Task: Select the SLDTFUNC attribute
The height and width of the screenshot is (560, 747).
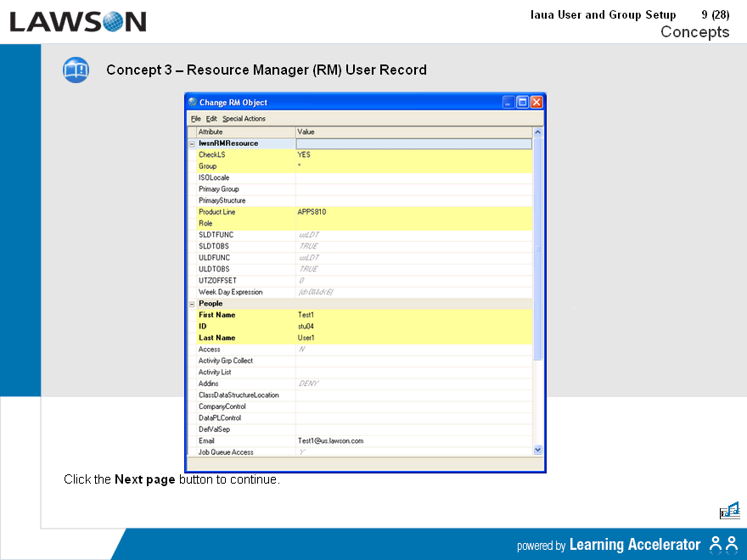Action: [x=216, y=235]
